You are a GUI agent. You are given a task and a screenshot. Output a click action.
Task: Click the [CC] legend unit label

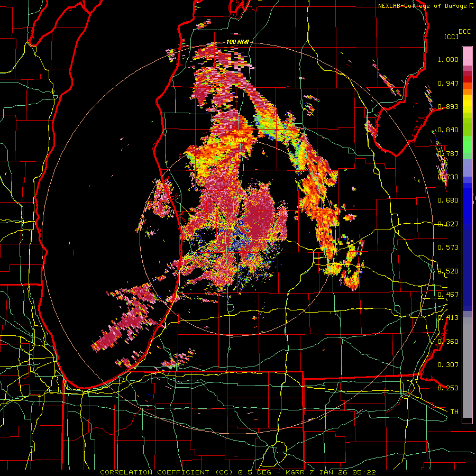coord(451,36)
